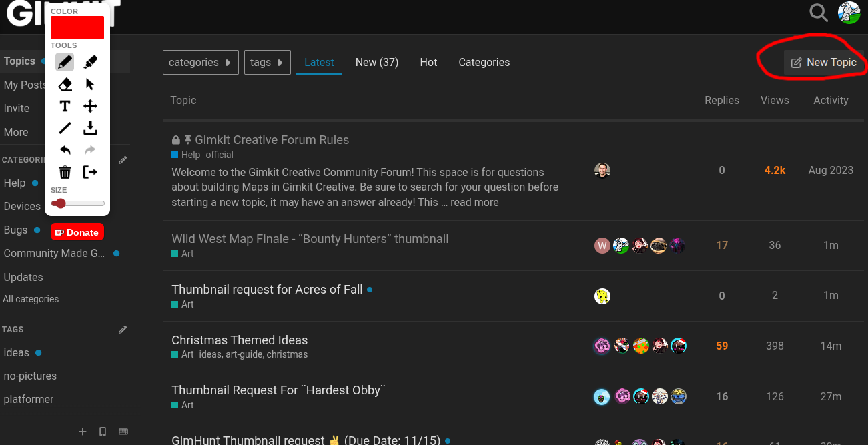Screen dimensions: 868x445
Task: Switch to the Hot tab
Action: point(428,62)
